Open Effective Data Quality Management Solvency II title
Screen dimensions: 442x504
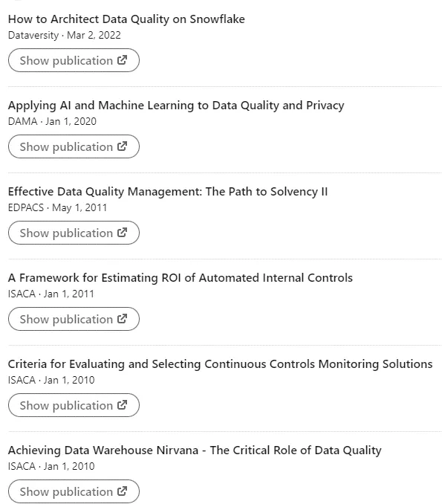[x=168, y=192]
